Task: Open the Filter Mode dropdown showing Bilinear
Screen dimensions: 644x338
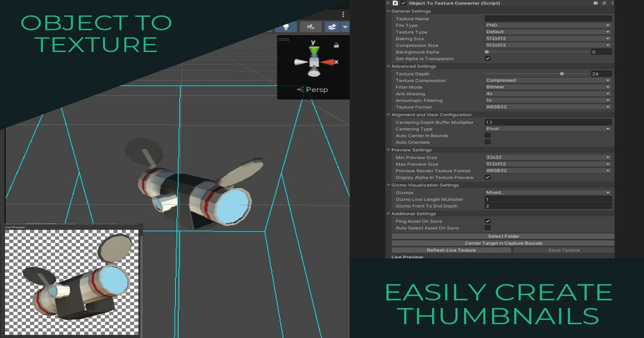Action: (547, 87)
